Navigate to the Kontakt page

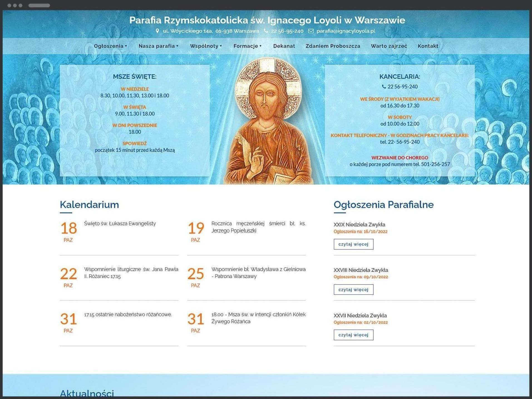(428, 46)
